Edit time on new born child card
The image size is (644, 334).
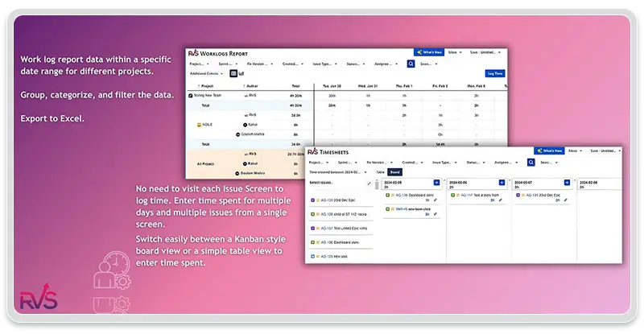pyautogui.click(x=436, y=214)
